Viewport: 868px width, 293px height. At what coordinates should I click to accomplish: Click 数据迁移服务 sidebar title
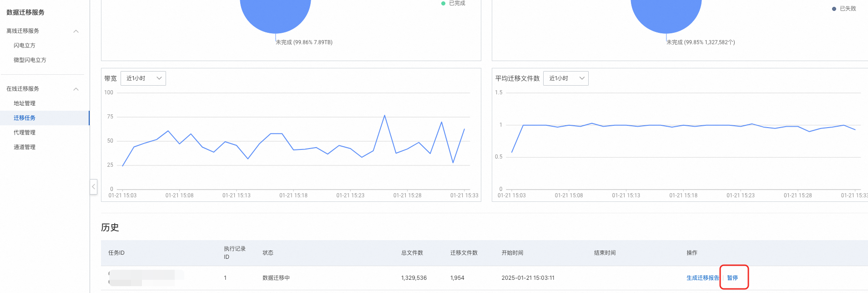[25, 12]
